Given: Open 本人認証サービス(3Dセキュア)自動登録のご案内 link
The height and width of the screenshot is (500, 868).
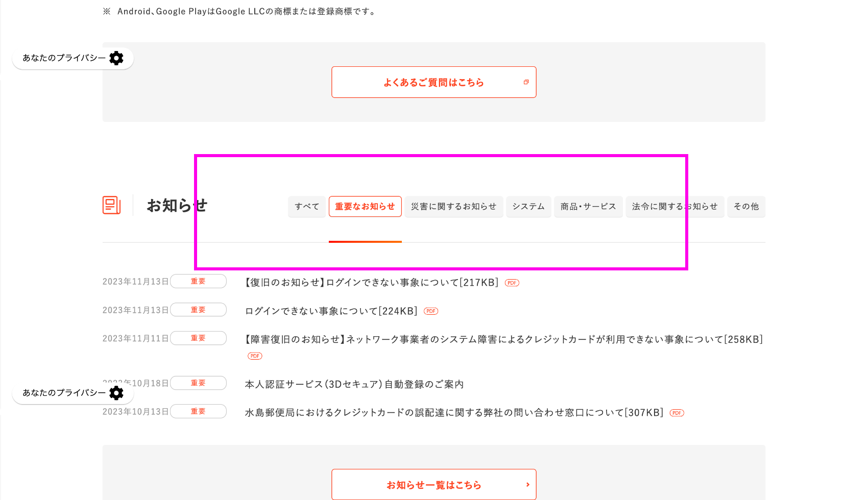Looking at the screenshot, I should (354, 384).
